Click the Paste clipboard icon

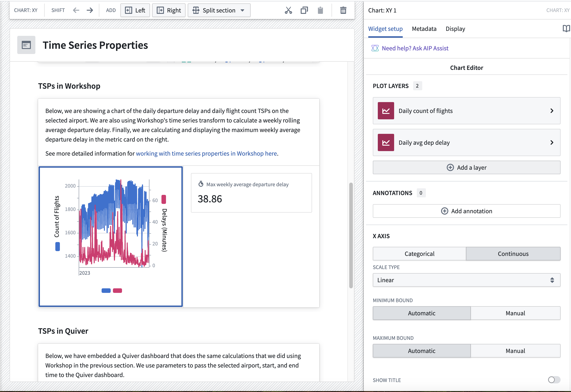pos(320,10)
